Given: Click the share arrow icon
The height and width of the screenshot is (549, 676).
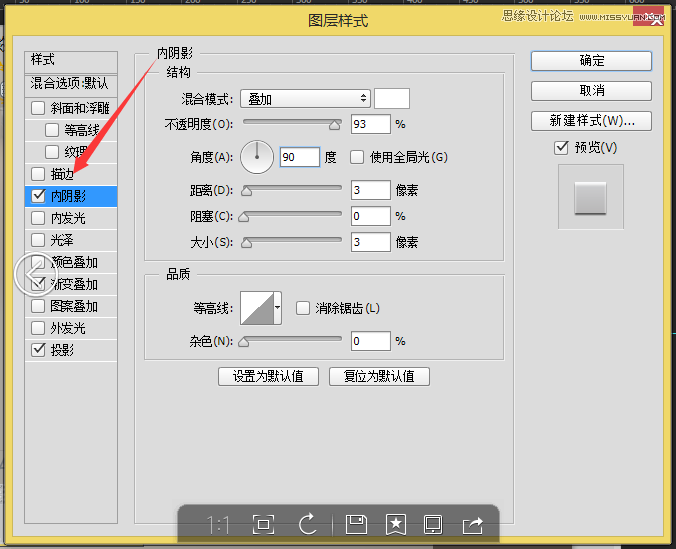Looking at the screenshot, I should click(473, 525).
